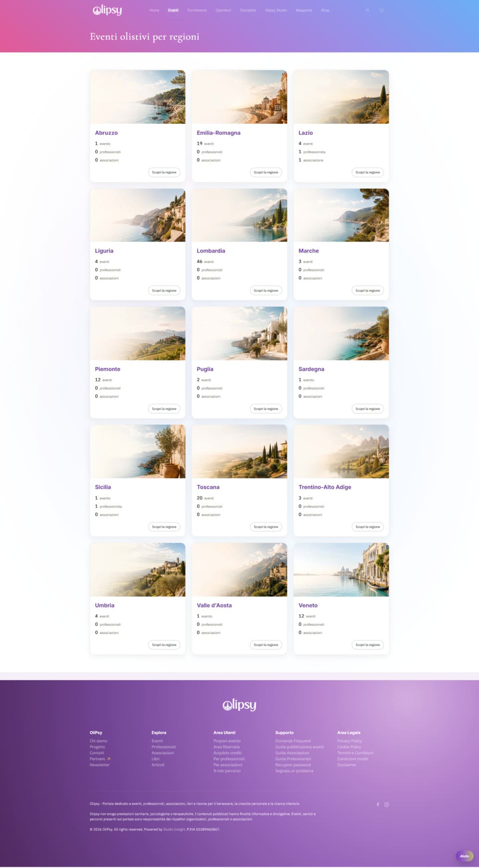This screenshot has width=479, height=868.
Task: Open the Sardegna turquoise sea image
Action: tap(341, 333)
